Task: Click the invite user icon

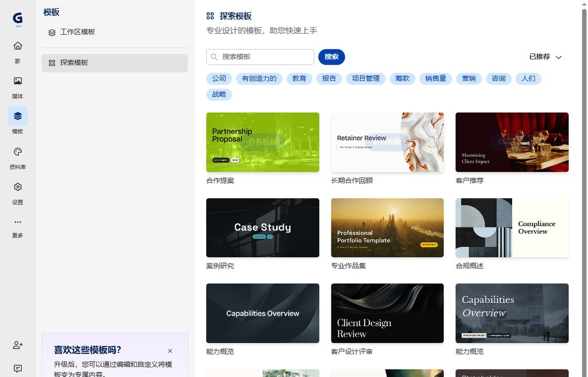Action: pos(18,345)
